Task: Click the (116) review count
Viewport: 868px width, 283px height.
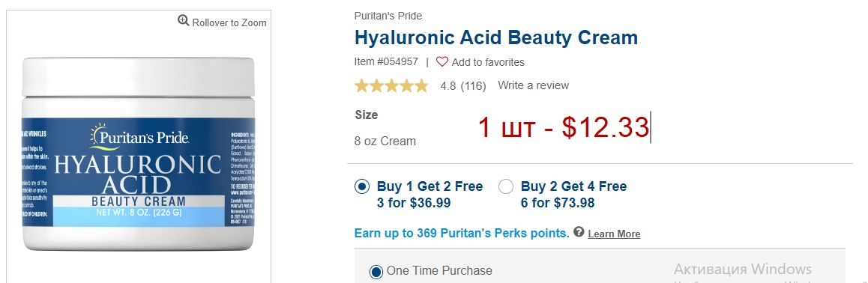Action: click(473, 85)
